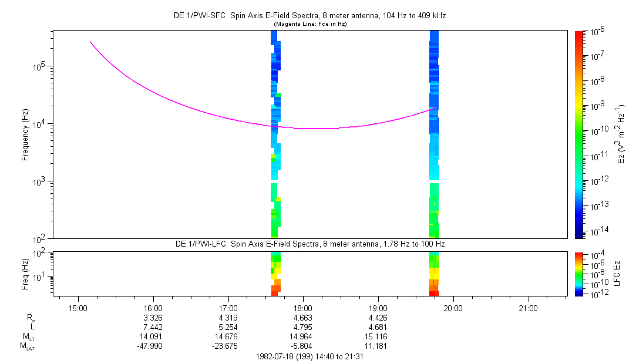Click the Re value 4.663

[303, 318]
